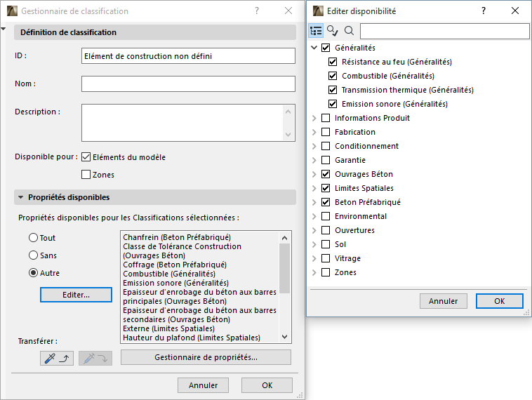Click the Description text area
The height and width of the screenshot is (400, 532).
188,123
